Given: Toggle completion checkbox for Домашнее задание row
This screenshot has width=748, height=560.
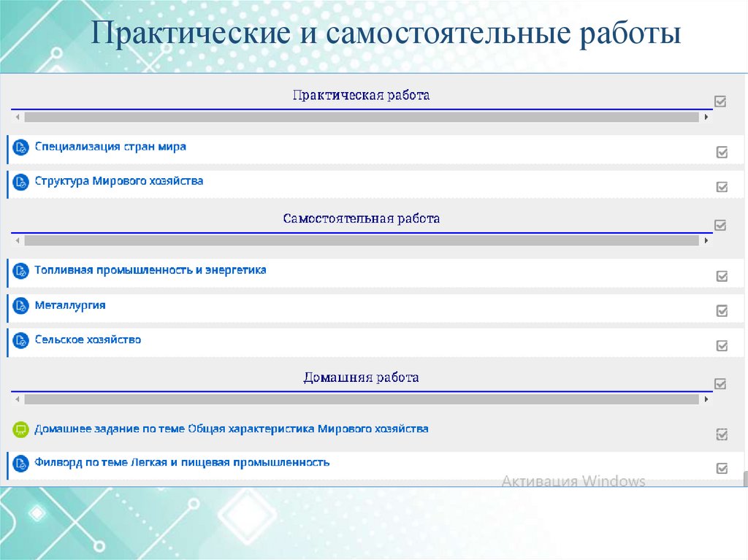Looking at the screenshot, I should point(722,434).
